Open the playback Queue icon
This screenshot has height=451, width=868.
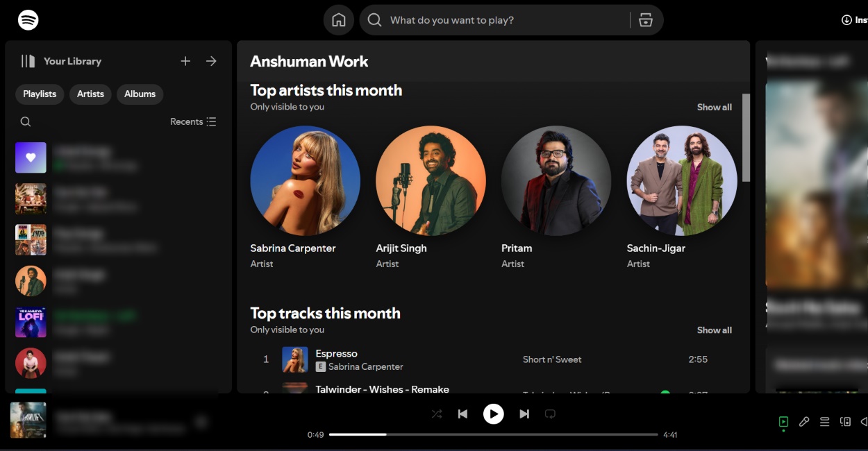click(824, 421)
